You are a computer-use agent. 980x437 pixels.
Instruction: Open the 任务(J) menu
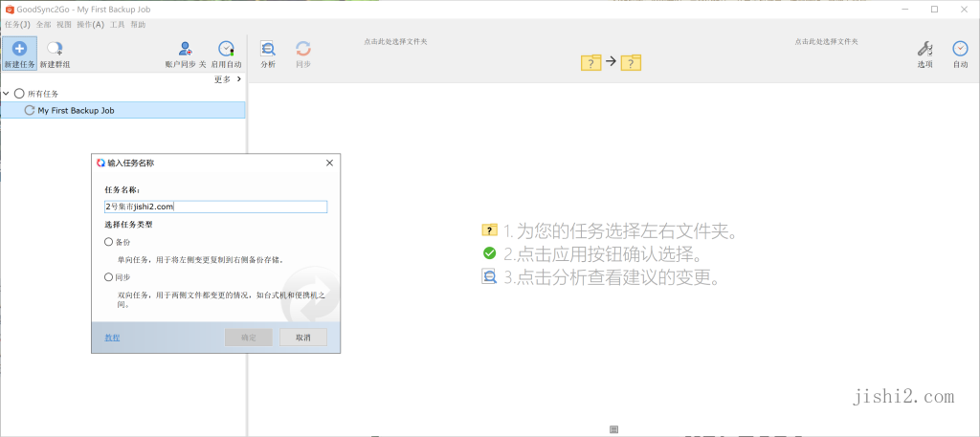(x=17, y=25)
